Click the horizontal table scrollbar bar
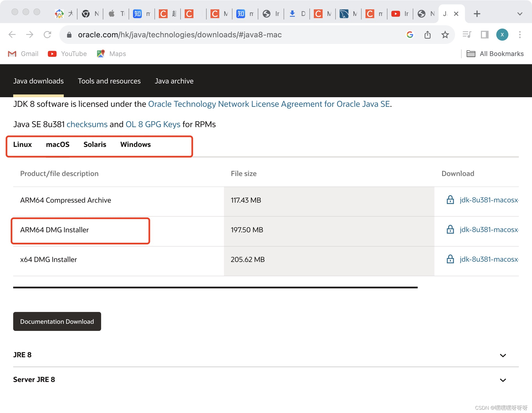 215,287
